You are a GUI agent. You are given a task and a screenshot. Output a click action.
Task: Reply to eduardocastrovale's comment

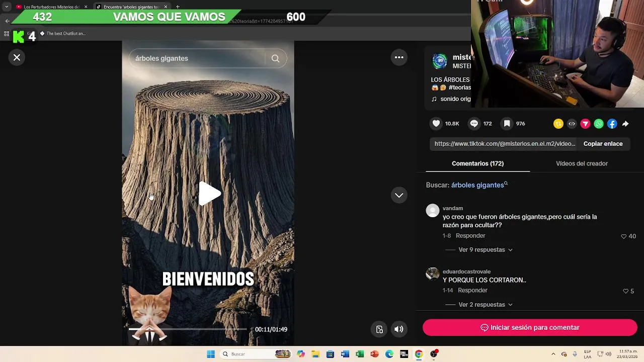click(472, 291)
